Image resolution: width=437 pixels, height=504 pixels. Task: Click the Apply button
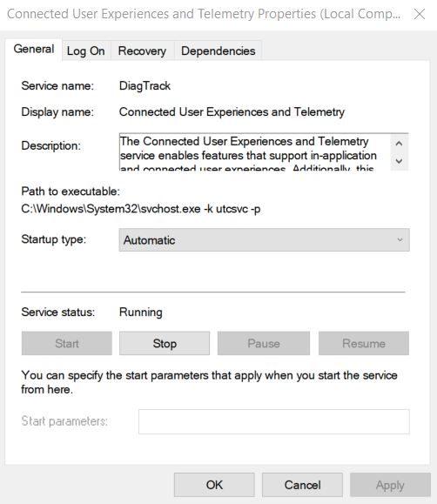[390, 485]
